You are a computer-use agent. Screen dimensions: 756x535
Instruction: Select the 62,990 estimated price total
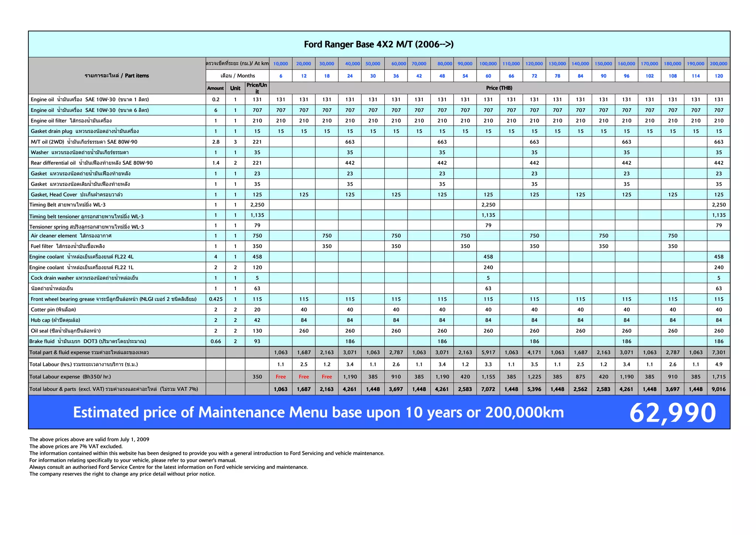[673, 413]
